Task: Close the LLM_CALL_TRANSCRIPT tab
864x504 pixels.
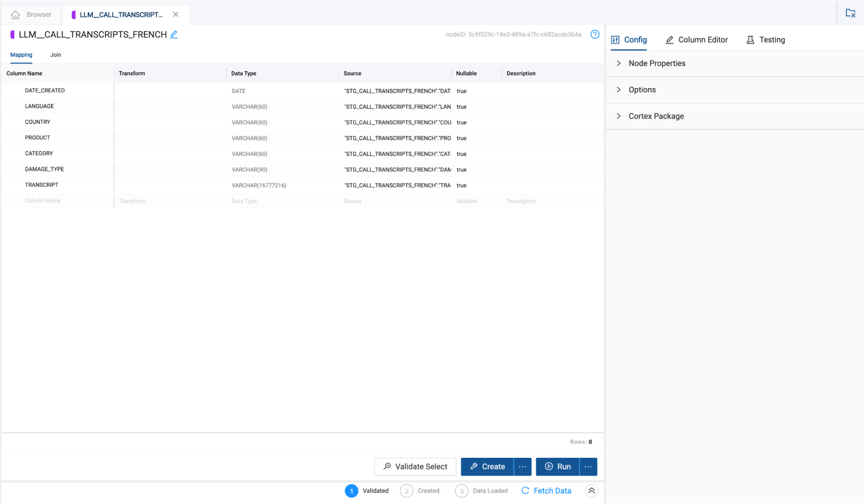Action: coord(175,15)
